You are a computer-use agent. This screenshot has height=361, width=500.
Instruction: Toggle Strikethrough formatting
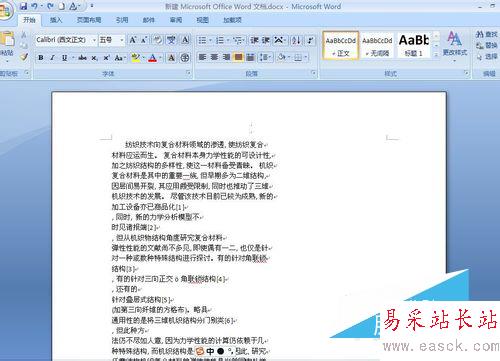82,58
